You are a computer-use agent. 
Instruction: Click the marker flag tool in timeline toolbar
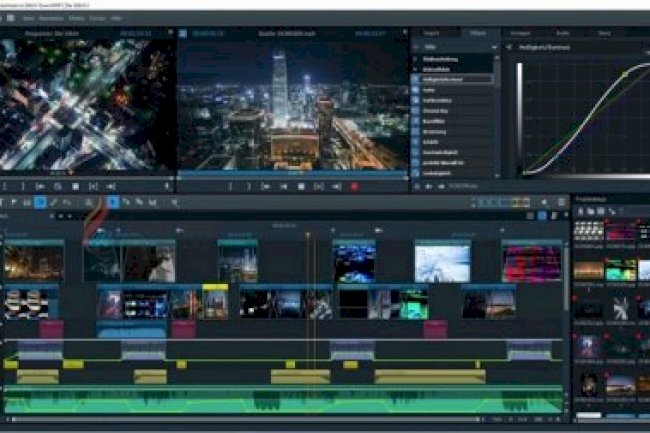pyautogui.click(x=14, y=202)
